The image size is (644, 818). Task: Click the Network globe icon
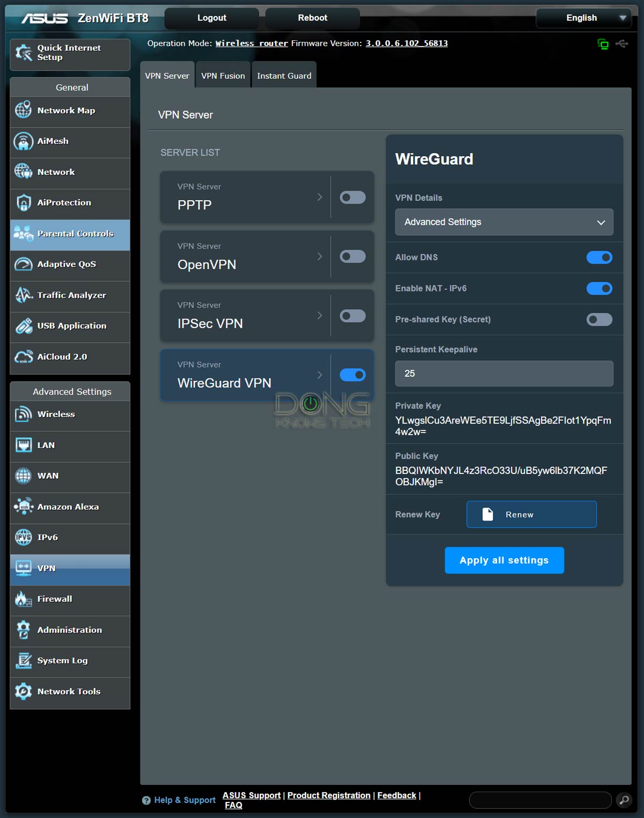pos(23,172)
